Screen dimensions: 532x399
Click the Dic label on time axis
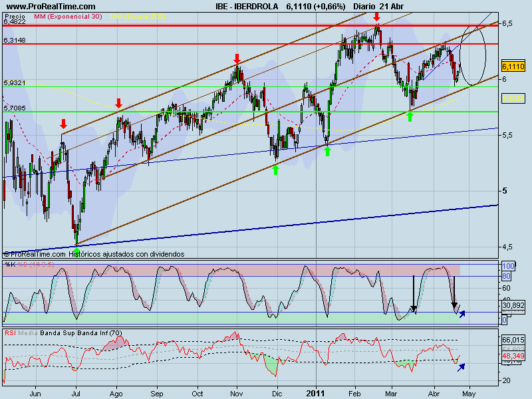(277, 394)
